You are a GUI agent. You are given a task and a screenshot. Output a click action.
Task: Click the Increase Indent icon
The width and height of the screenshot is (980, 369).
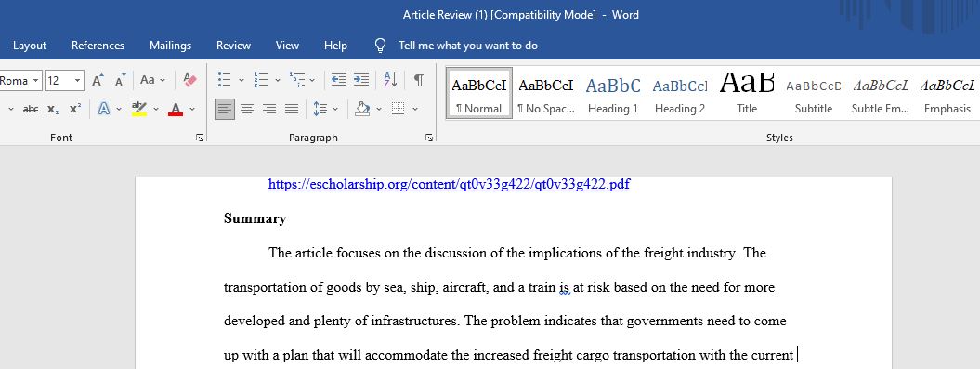361,80
